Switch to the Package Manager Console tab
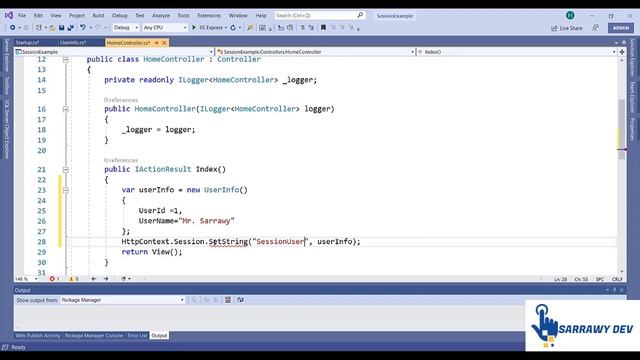The image size is (640, 360). pyautogui.click(x=93, y=336)
